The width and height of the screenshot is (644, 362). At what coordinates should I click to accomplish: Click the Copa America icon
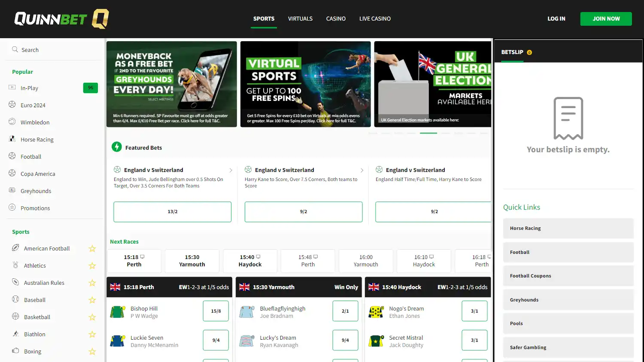pyautogui.click(x=12, y=173)
